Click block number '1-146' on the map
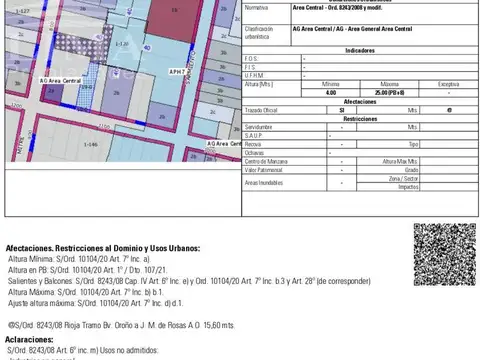480x360 pixels. (90, 144)
